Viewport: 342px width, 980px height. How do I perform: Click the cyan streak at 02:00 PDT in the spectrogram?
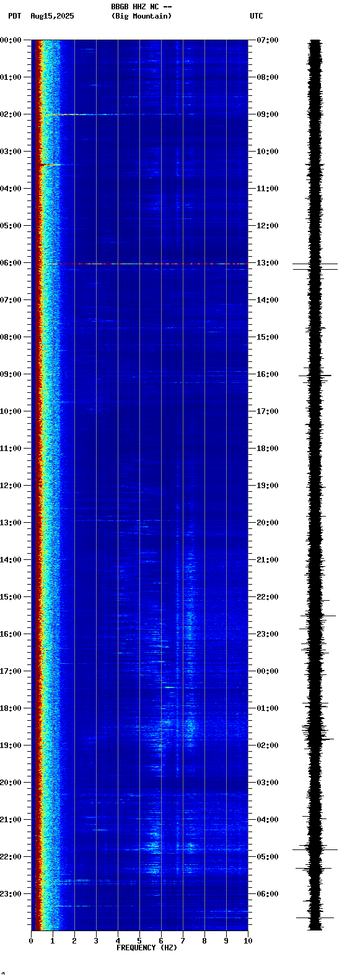tap(84, 114)
